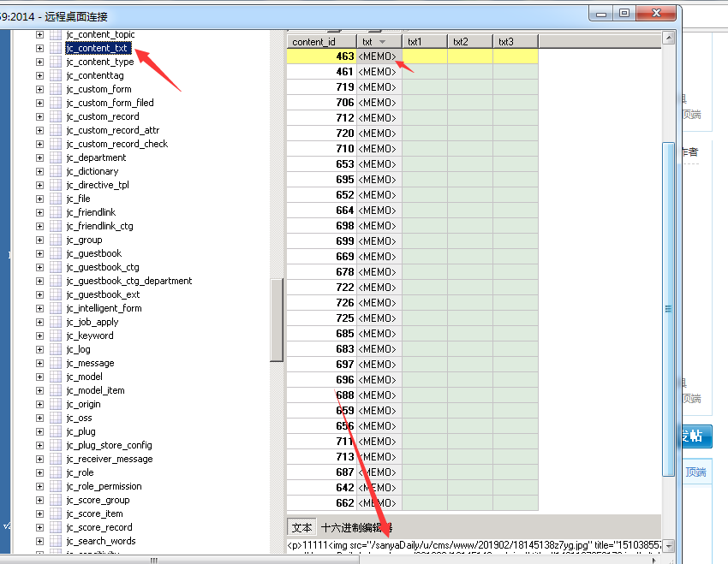Expand the jc_content_type tree node
Viewport: 728px width, 564px height.
click(x=39, y=62)
